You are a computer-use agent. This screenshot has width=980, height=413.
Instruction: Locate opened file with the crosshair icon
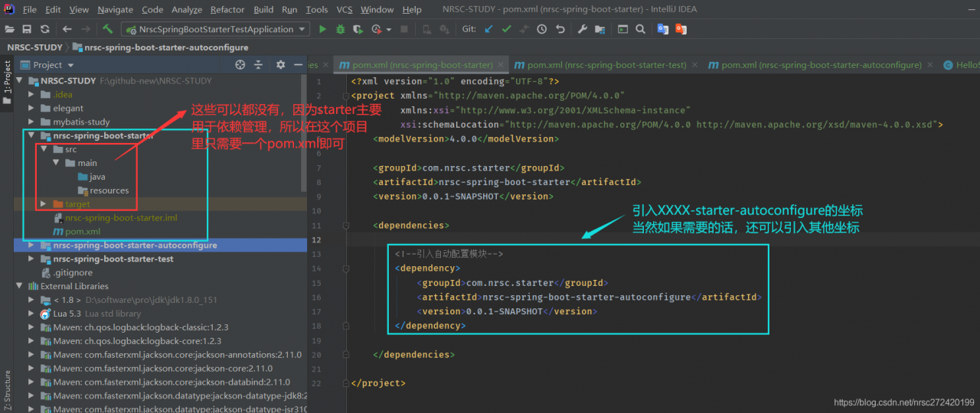(240, 65)
